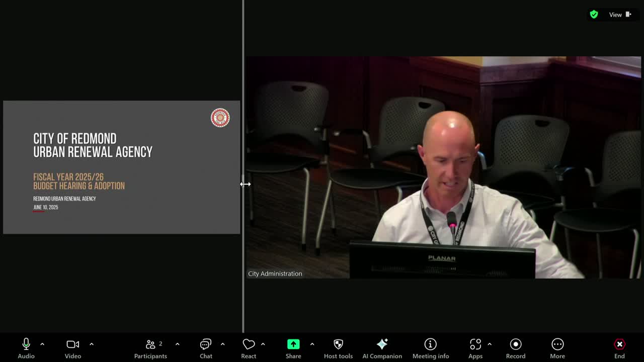Screen dimensions: 644x362
Task: Open Host tools shield icon
Action: (x=338, y=344)
